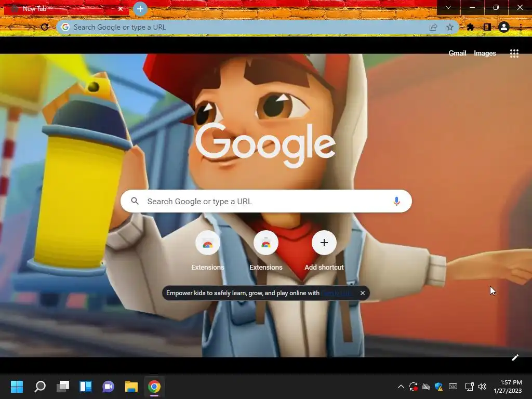The height and width of the screenshot is (399, 532).
Task: Bookmark this tab with star icon
Action: point(449,27)
